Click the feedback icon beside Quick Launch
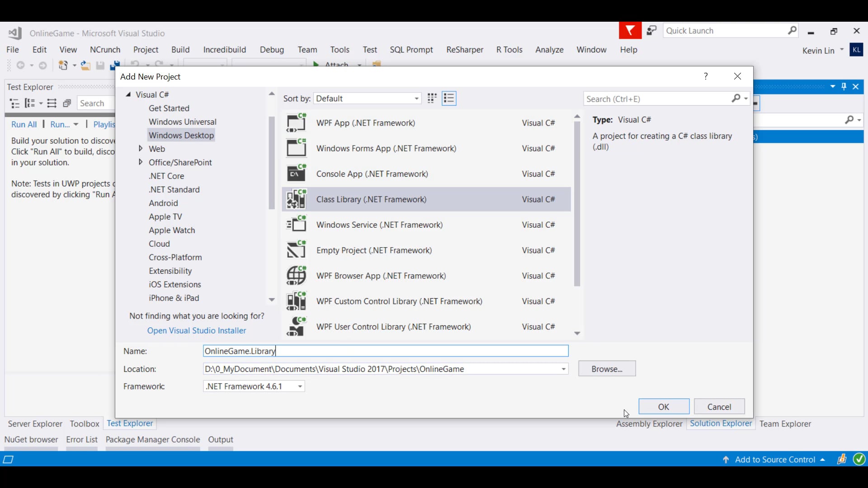868x488 pixels. [x=651, y=31]
